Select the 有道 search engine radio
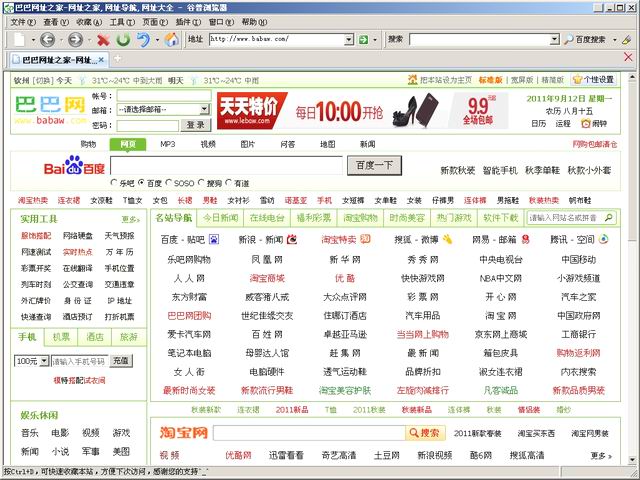This screenshot has width=640, height=480. 229,183
